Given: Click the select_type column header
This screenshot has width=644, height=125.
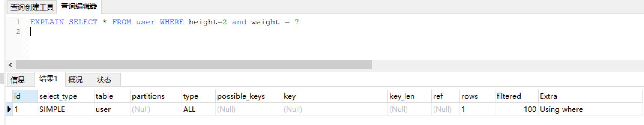Looking at the screenshot, I should pos(66,96).
